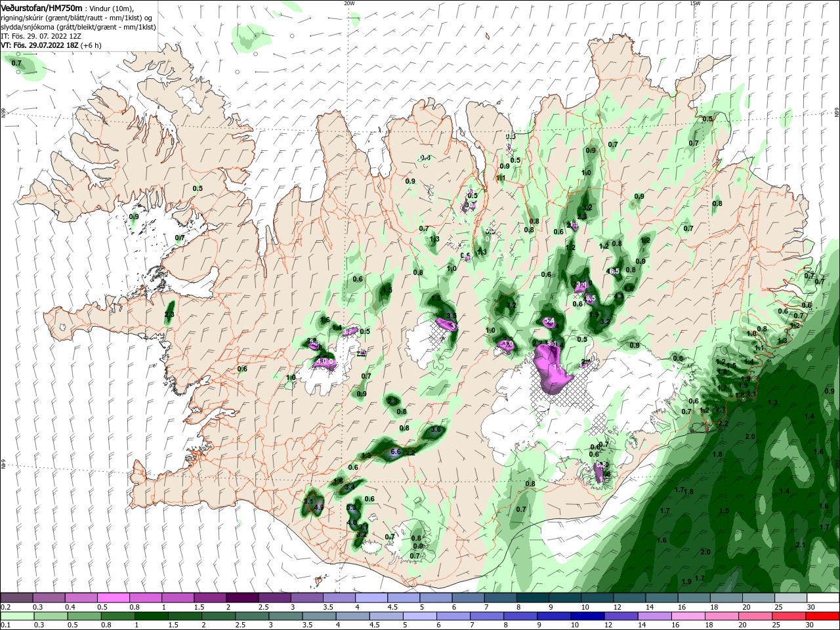This screenshot has height=630, width=840.
Task: Click the 12 label in the top legend row
Action: [x=618, y=607]
